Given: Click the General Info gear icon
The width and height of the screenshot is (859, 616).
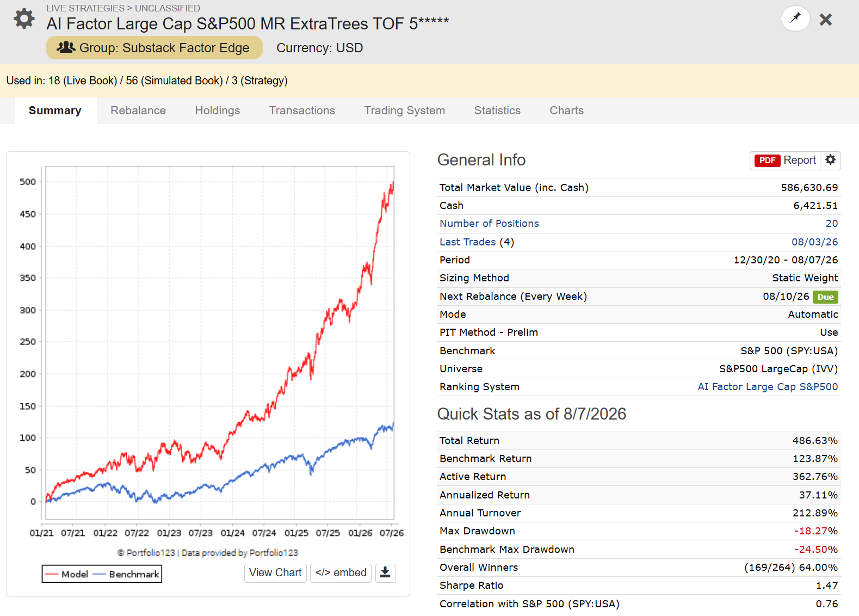Looking at the screenshot, I should coord(830,160).
